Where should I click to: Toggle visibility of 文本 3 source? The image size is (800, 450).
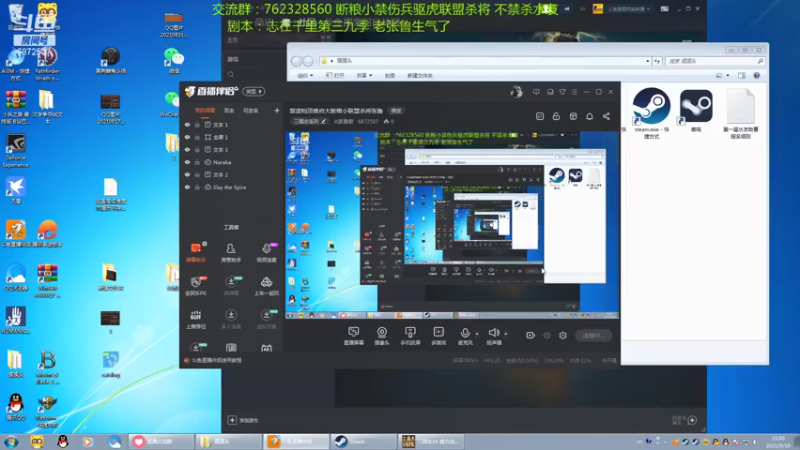(x=187, y=149)
